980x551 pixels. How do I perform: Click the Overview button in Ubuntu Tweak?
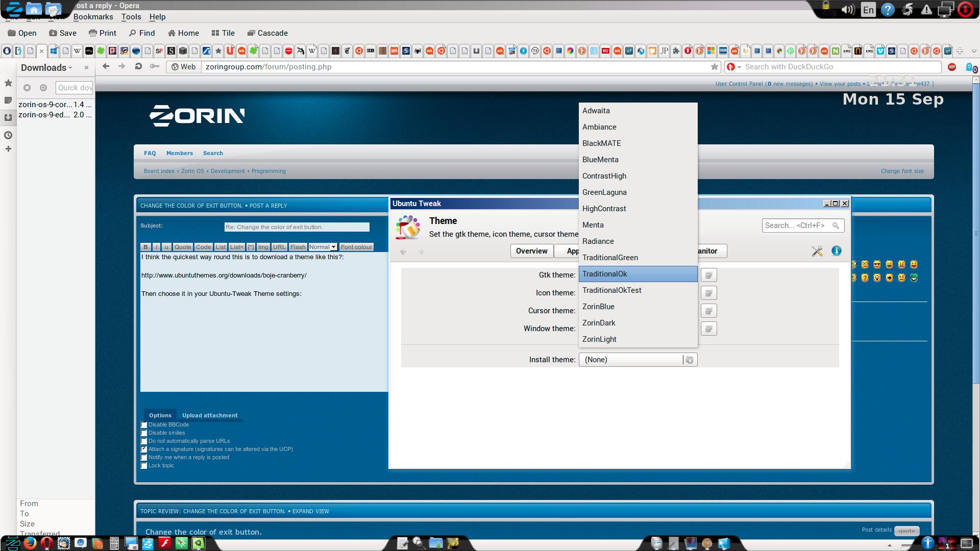(531, 251)
